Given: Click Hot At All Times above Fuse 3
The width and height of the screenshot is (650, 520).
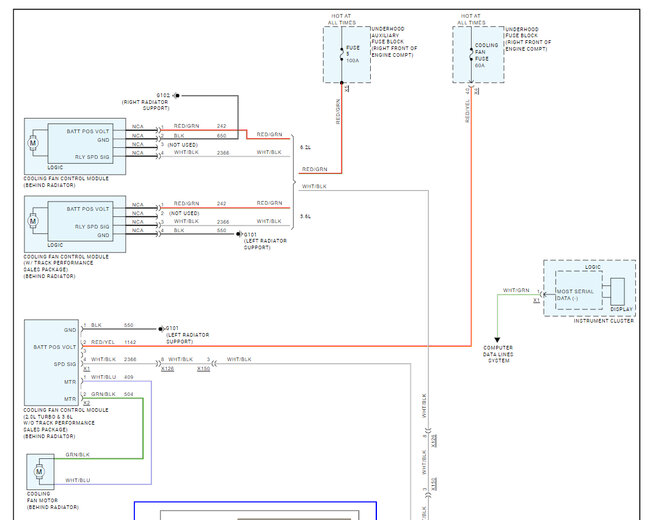Looking at the screenshot, I should click(x=342, y=19).
